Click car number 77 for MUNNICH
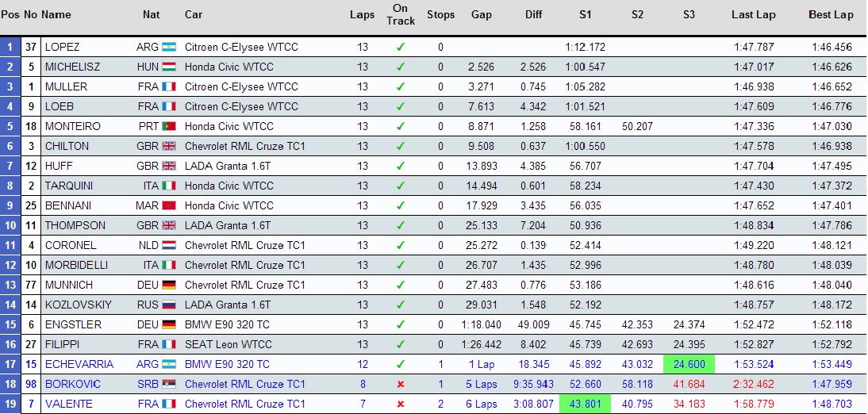This screenshot has width=868, height=414. 30,285
